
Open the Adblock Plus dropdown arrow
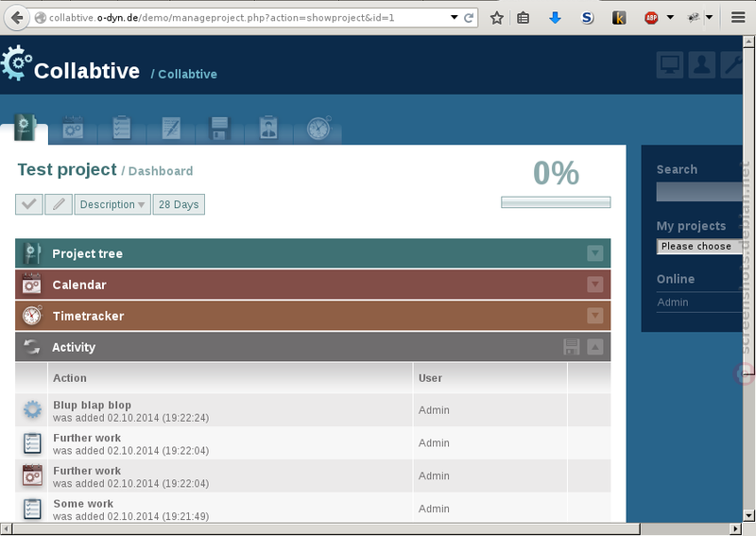click(670, 17)
